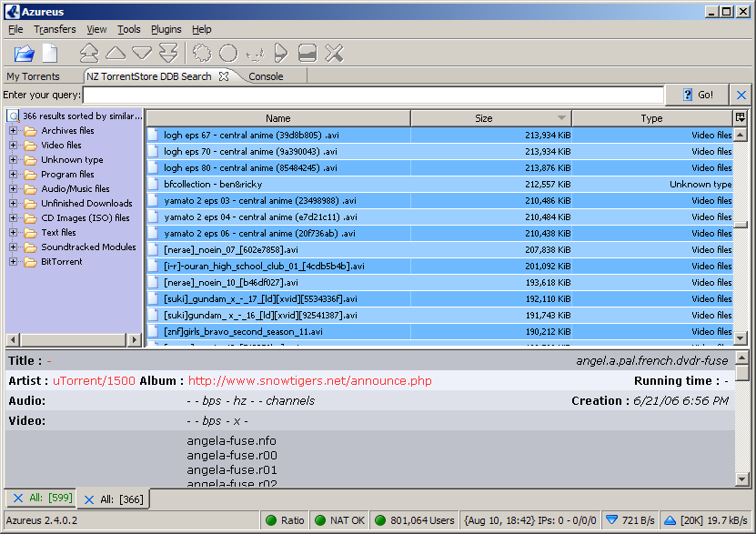Clear the search with the blue X

[x=741, y=95]
